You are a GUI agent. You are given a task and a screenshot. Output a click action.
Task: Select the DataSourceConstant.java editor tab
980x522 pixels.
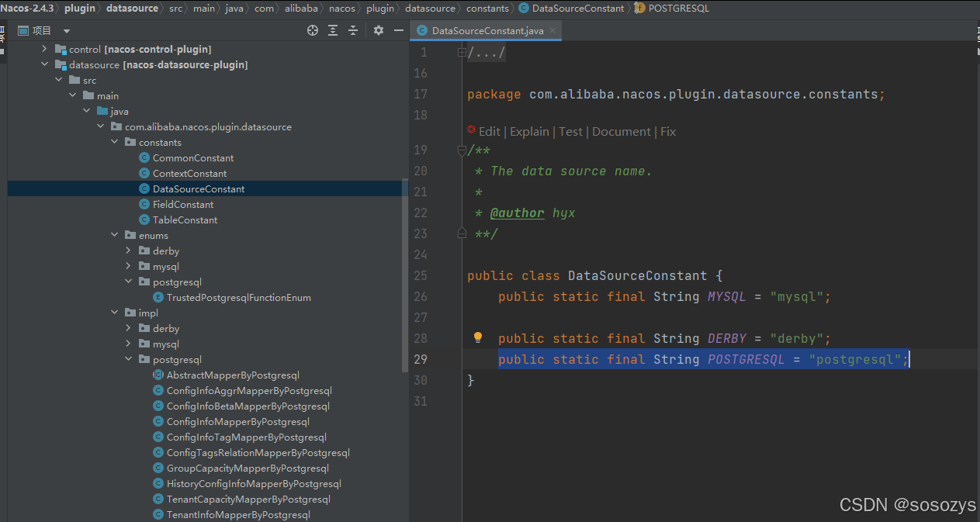[487, 30]
